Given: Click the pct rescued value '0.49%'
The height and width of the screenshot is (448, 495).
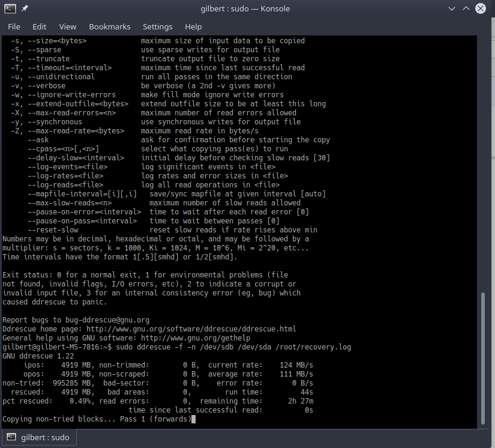Looking at the screenshot, I should pos(82,401).
